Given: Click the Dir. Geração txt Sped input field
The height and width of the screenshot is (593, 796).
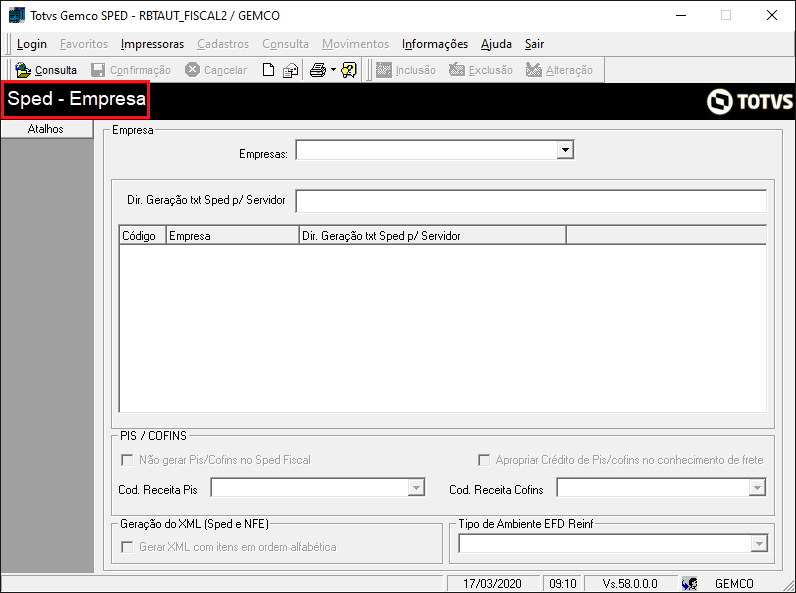Looking at the screenshot, I should click(531, 202).
